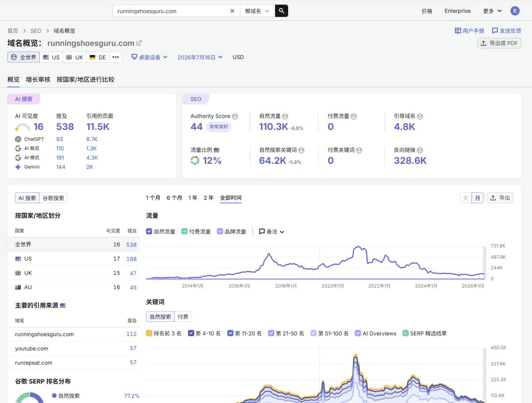Switch chart granularity to 天
The image size is (532, 403).
click(x=465, y=198)
